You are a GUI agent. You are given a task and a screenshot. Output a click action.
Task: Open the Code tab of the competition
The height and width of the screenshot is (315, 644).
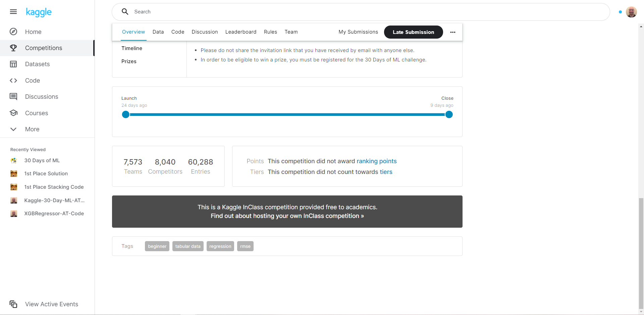[x=178, y=32]
